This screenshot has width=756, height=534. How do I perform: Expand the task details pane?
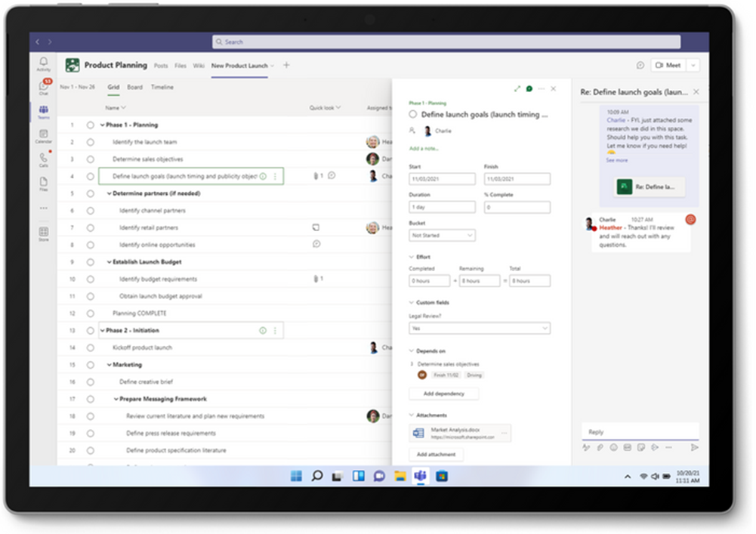coord(517,89)
